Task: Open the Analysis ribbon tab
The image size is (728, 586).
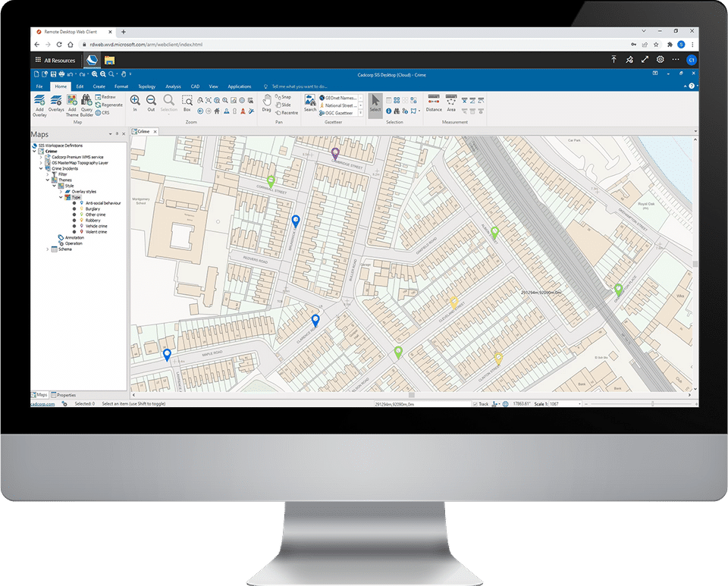Action: (173, 86)
